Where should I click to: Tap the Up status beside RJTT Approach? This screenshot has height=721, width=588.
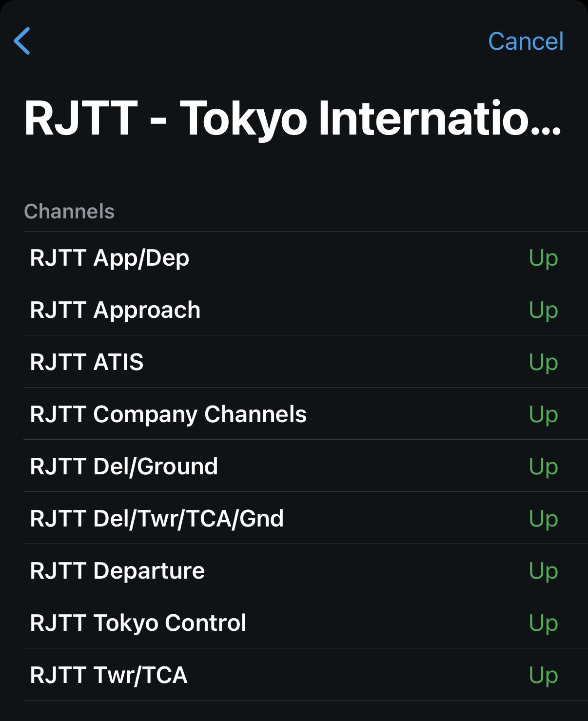click(x=543, y=310)
